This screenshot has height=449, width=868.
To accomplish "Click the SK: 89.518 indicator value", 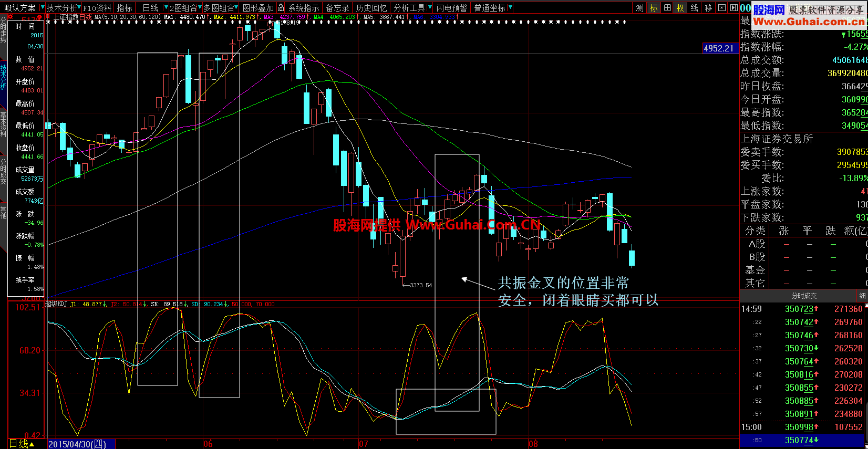I will coord(167,304).
